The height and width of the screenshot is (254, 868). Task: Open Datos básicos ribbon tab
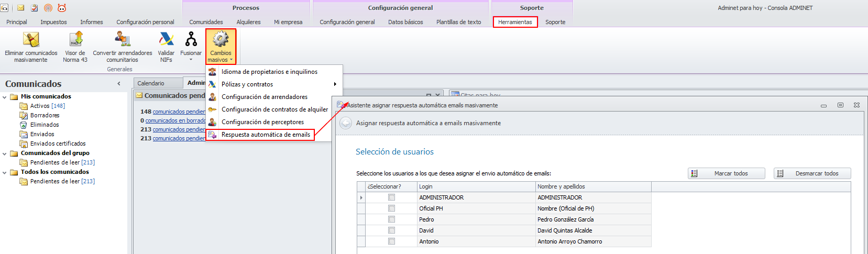pos(405,22)
